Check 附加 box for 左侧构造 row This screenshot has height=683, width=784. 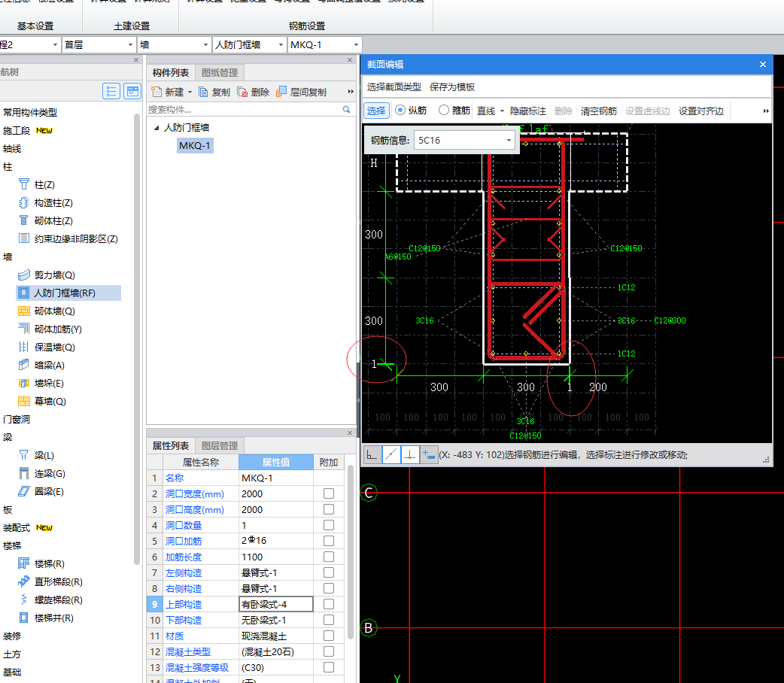(329, 572)
